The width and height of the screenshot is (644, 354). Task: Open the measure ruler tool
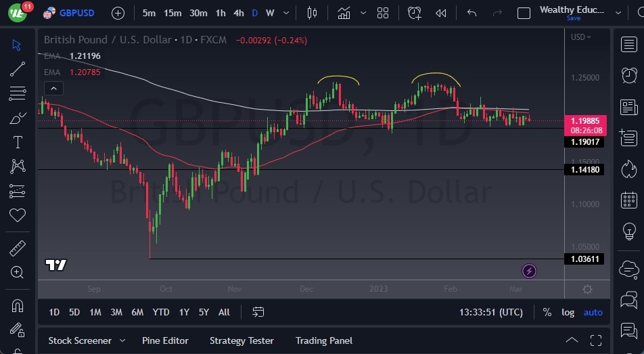18,248
